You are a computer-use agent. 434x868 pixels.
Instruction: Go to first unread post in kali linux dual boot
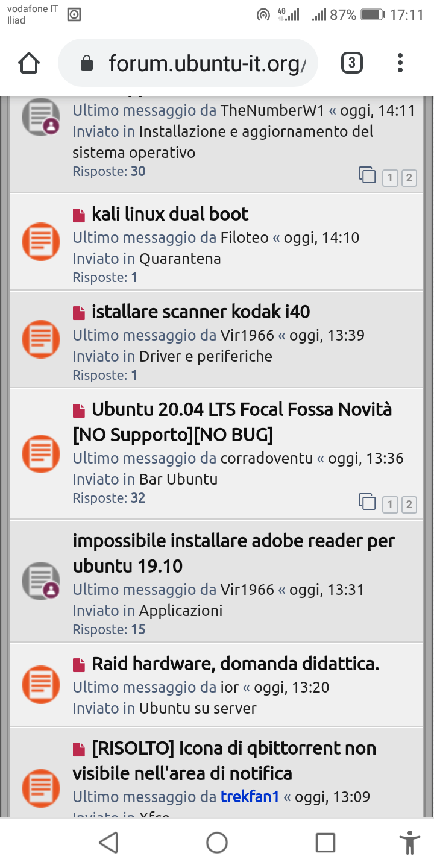pyautogui.click(x=79, y=215)
